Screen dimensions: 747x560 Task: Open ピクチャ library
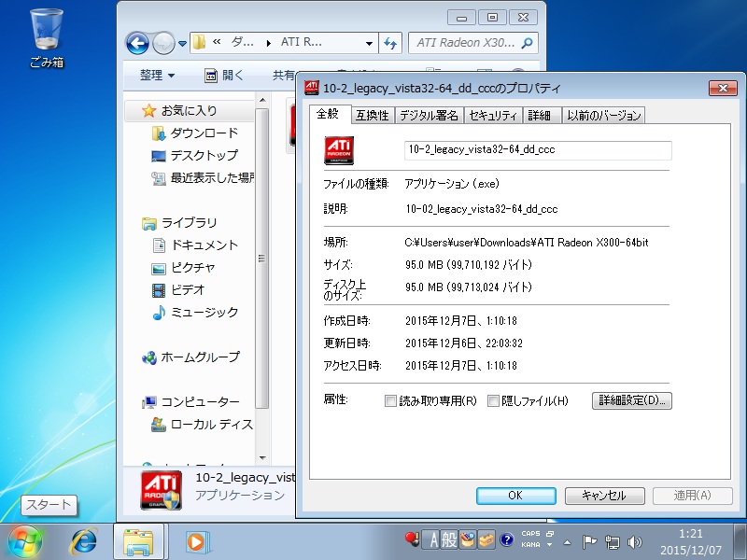coord(183,267)
